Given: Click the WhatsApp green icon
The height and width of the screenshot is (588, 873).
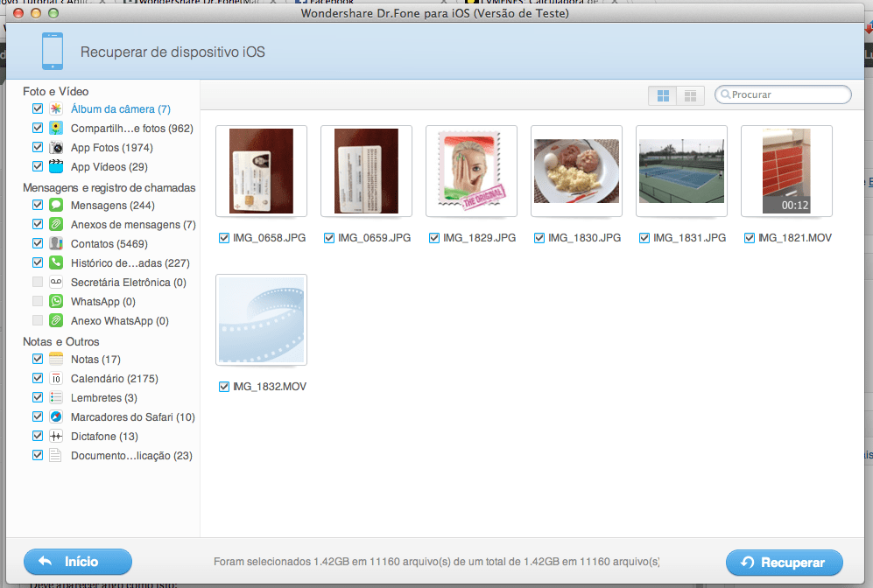Looking at the screenshot, I should tap(56, 301).
